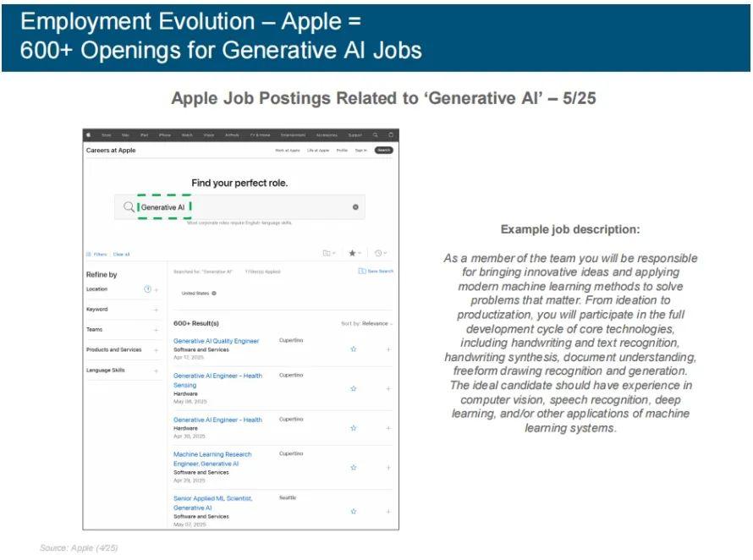Click Clear all filters link

coord(122,254)
